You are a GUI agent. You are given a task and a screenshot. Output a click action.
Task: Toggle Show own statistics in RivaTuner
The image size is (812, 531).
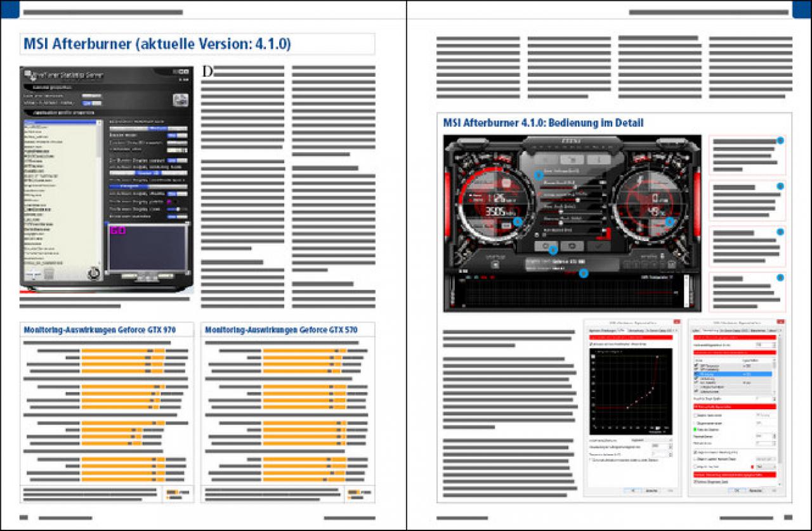click(x=177, y=216)
